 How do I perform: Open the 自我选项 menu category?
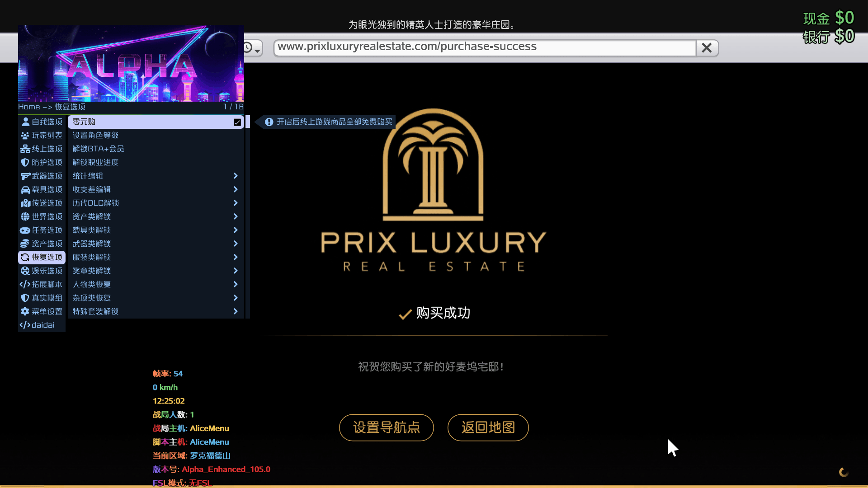coord(42,122)
